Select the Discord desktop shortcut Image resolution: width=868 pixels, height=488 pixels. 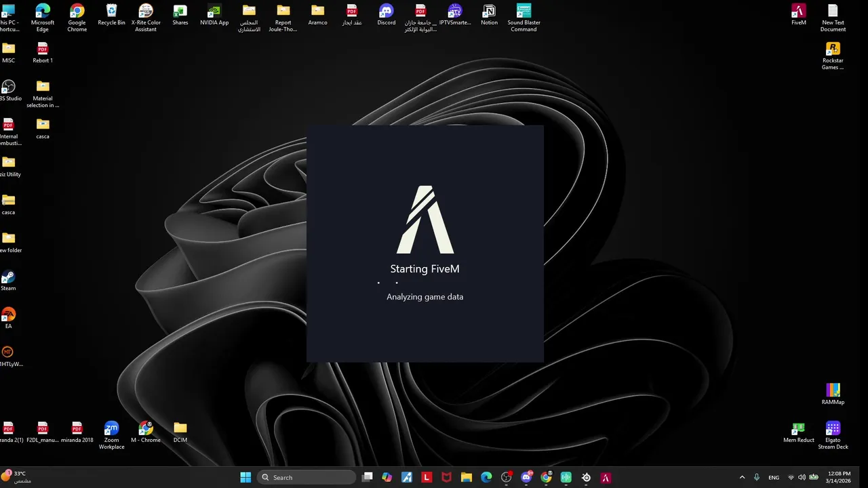(x=387, y=15)
